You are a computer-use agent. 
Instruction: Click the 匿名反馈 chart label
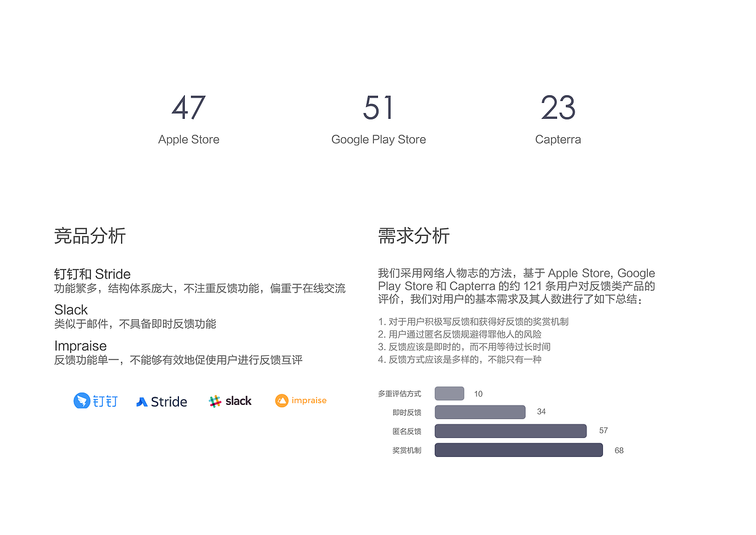(407, 432)
